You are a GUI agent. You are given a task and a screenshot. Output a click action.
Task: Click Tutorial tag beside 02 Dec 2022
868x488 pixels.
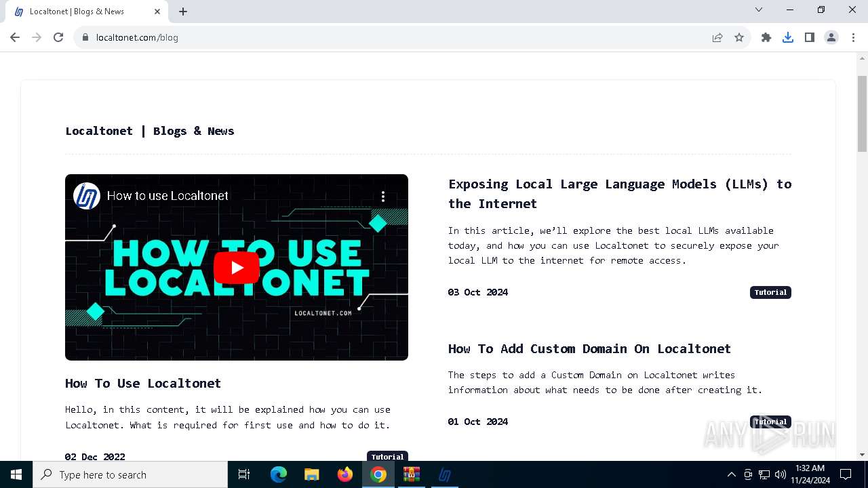click(x=387, y=457)
